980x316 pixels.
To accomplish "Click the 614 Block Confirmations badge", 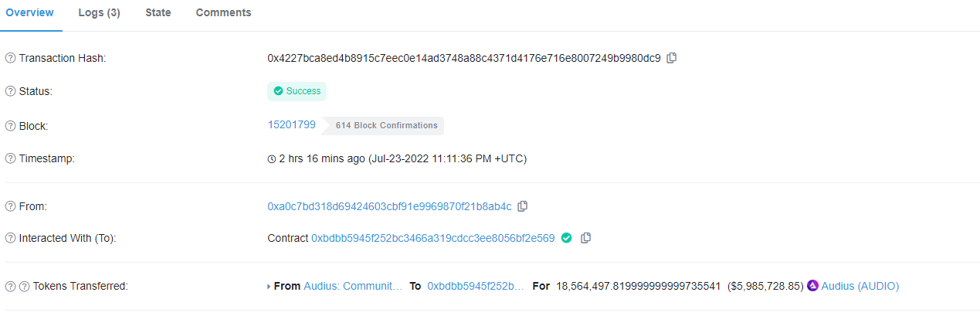I will [383, 125].
